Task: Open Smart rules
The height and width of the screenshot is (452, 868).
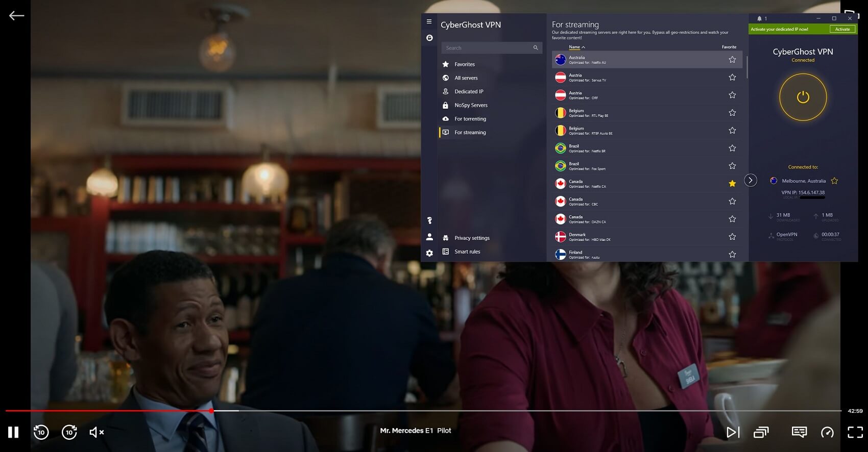Action: coord(467,252)
